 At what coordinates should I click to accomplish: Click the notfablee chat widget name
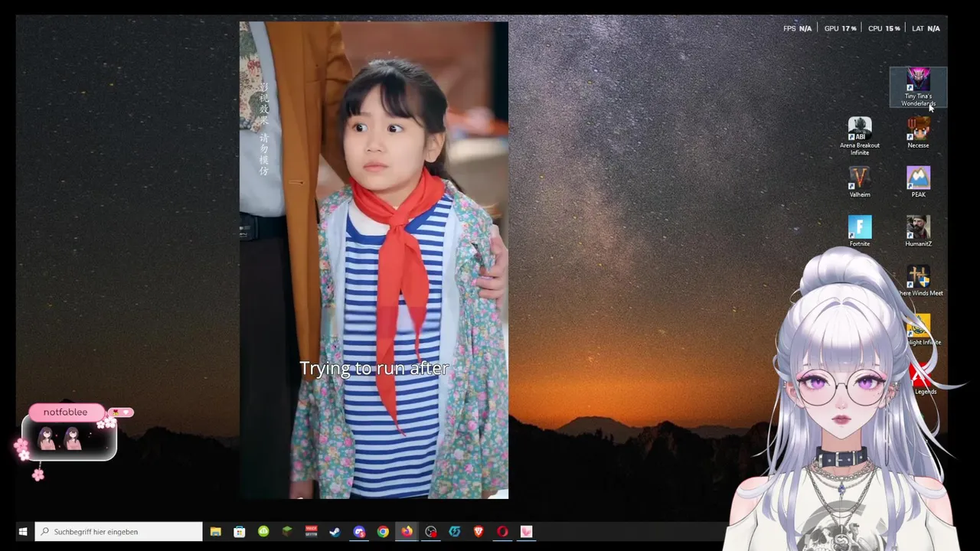(65, 412)
